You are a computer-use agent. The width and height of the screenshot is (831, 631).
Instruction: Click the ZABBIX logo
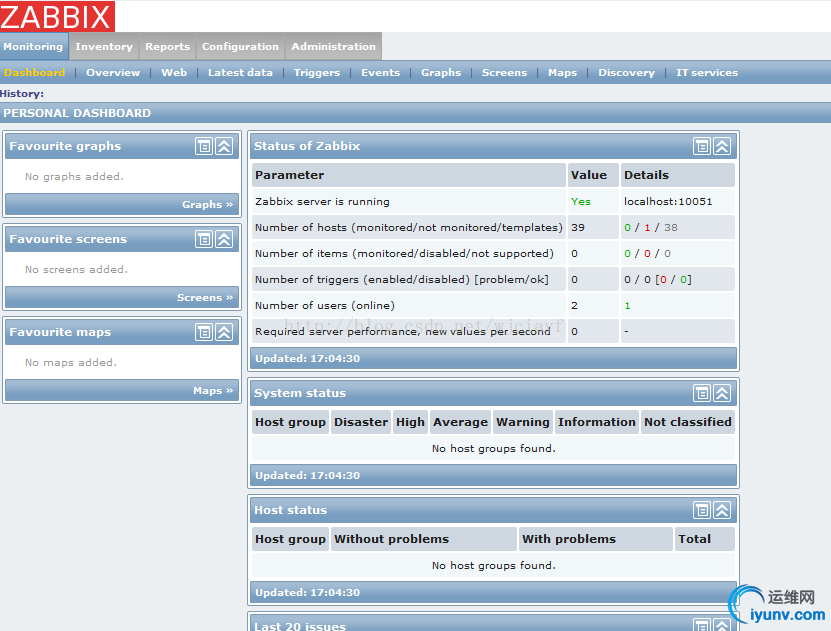[x=57, y=16]
